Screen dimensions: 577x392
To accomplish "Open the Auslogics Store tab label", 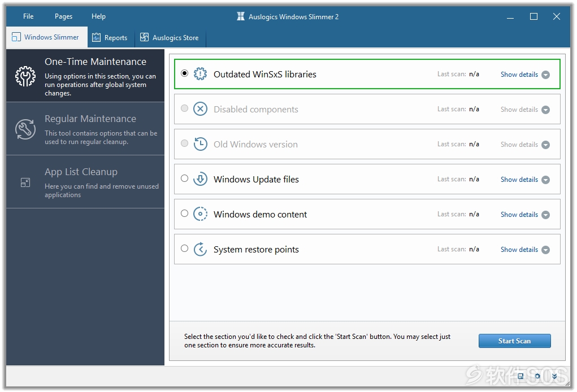I will (176, 37).
